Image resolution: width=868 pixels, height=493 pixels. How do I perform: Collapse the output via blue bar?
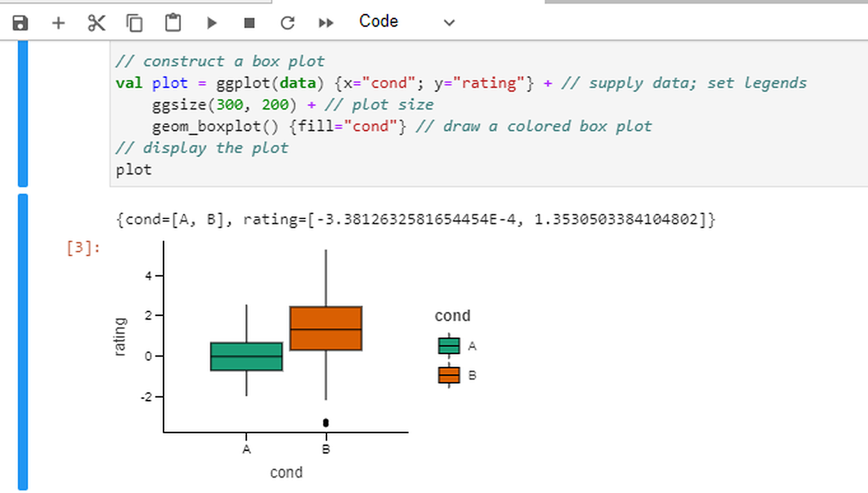(x=23, y=342)
